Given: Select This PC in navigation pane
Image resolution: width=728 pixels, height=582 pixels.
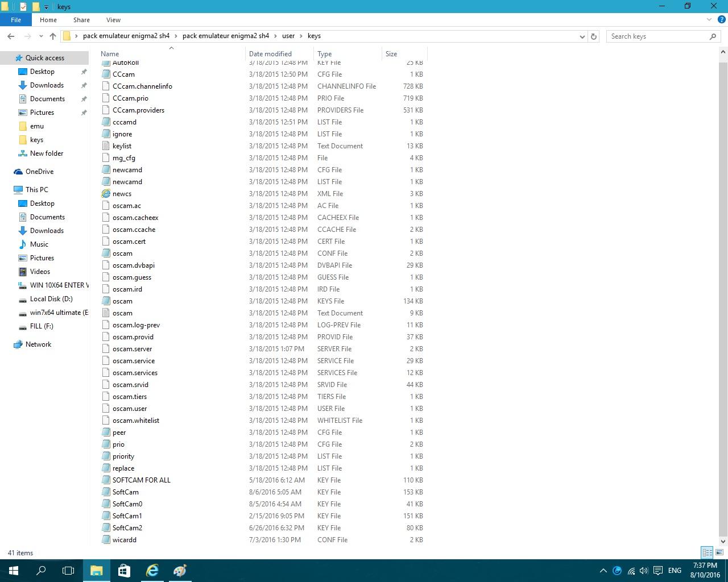Looking at the screenshot, I should point(37,190).
